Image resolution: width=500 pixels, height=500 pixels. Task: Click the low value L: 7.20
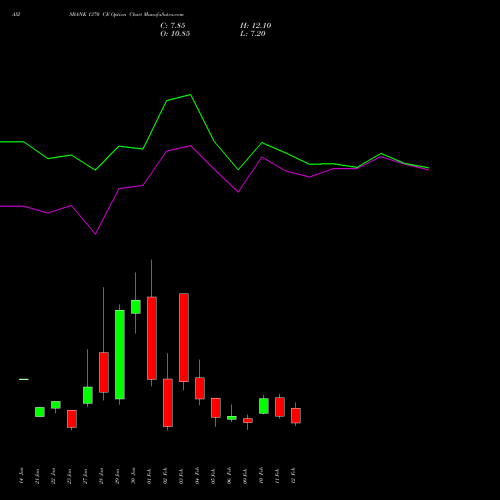[x=253, y=34]
